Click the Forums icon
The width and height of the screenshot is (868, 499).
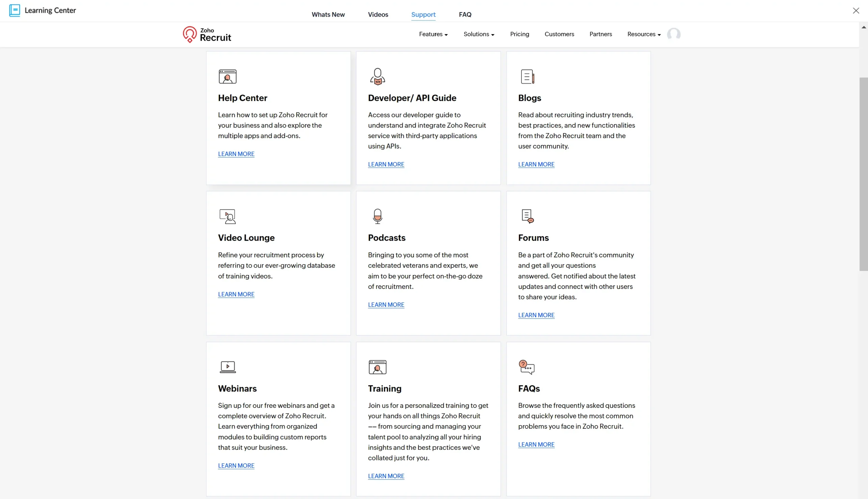point(527,216)
